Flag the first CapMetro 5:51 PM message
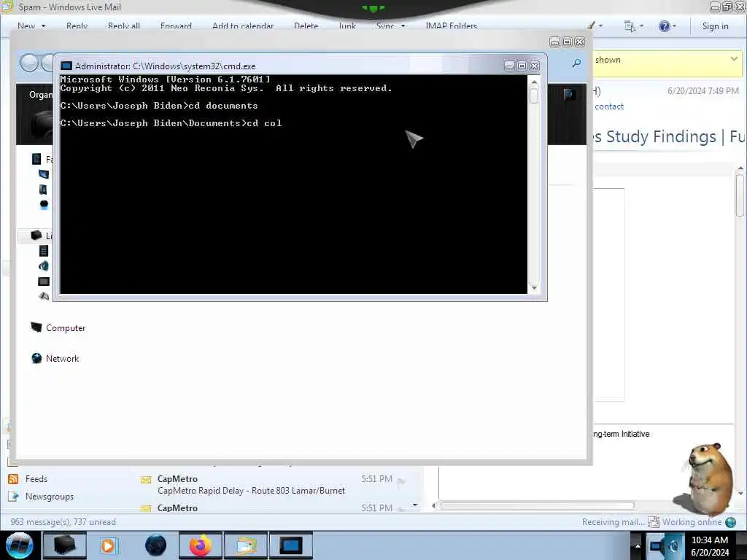 (x=400, y=482)
